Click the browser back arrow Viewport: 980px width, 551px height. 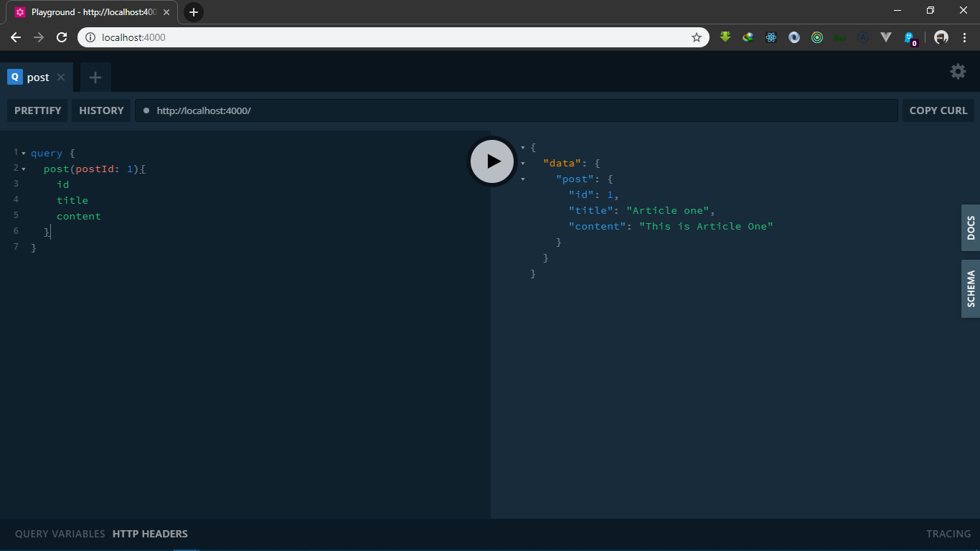16,37
